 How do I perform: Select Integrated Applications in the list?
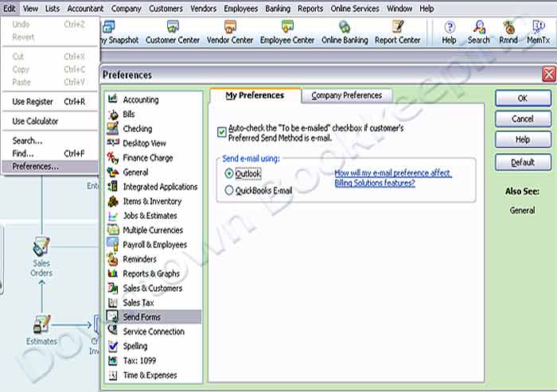pyautogui.click(x=154, y=186)
